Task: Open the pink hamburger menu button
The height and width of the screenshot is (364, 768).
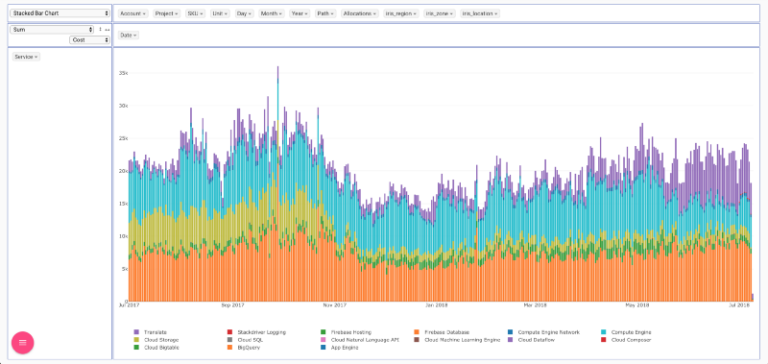Action: pyautogui.click(x=23, y=342)
